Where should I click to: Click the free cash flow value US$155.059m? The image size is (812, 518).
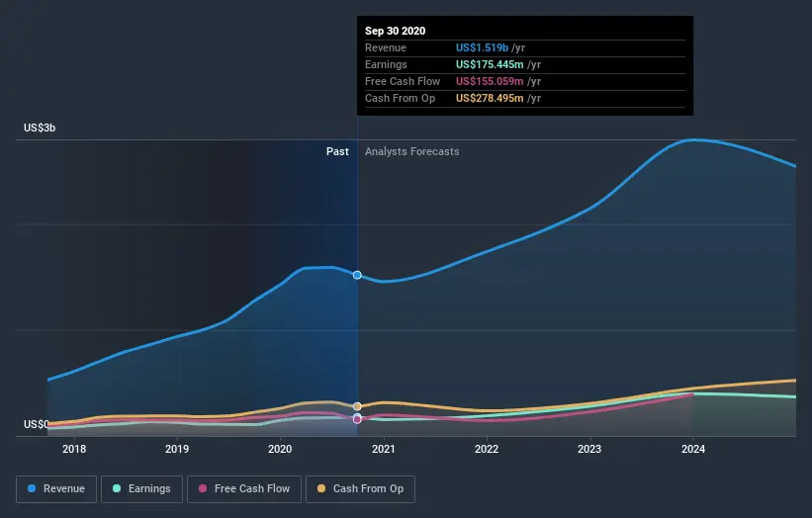click(490, 81)
